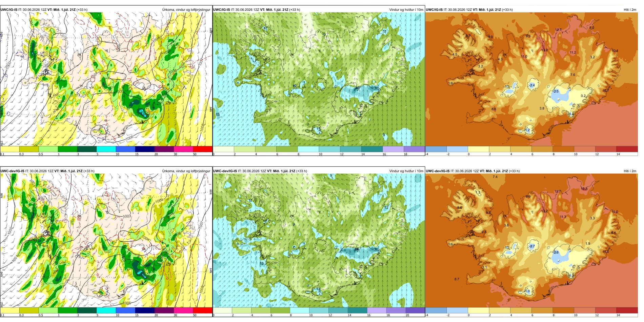The height and width of the screenshot is (322, 644).
Task: Click the 8.7 sea temperature label on UWC-dev map
Action: (x=457, y=279)
